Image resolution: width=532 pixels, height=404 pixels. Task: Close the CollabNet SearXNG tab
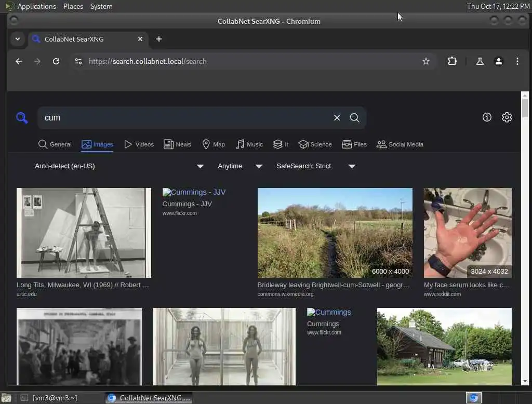[x=140, y=39]
